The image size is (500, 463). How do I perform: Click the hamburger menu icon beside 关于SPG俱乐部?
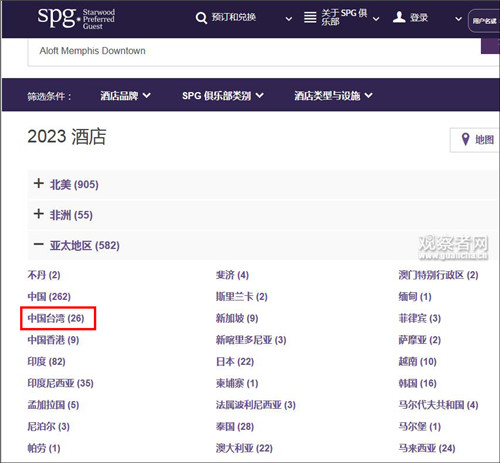[x=310, y=18]
